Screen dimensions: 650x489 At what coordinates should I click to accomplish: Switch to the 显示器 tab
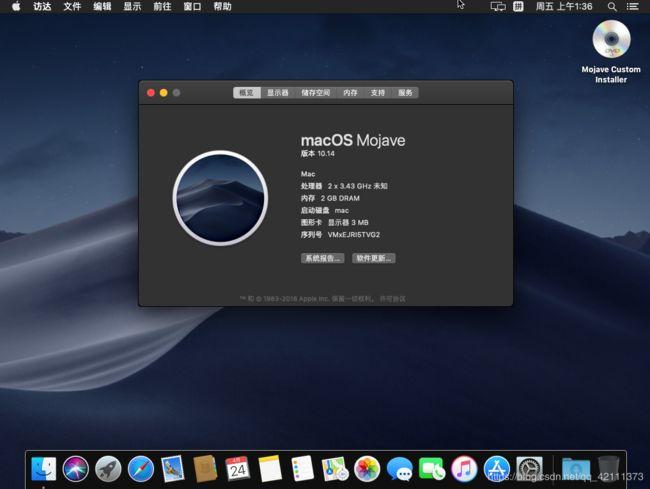point(278,93)
